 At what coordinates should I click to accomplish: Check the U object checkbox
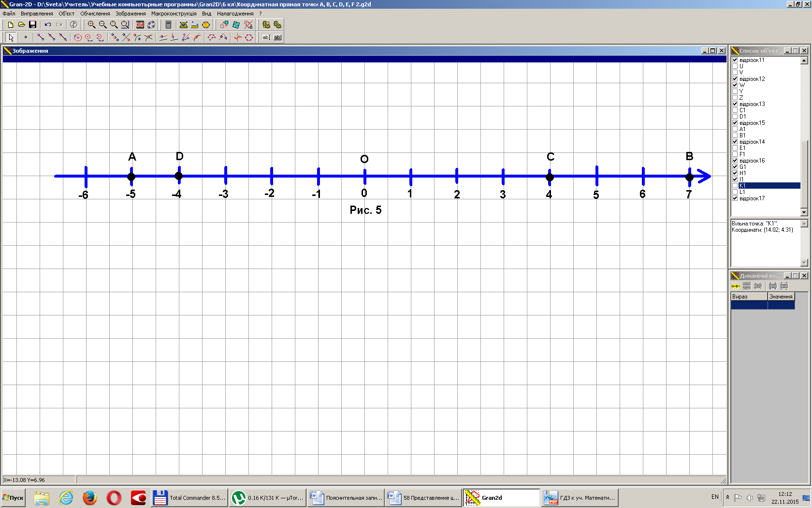click(x=735, y=66)
